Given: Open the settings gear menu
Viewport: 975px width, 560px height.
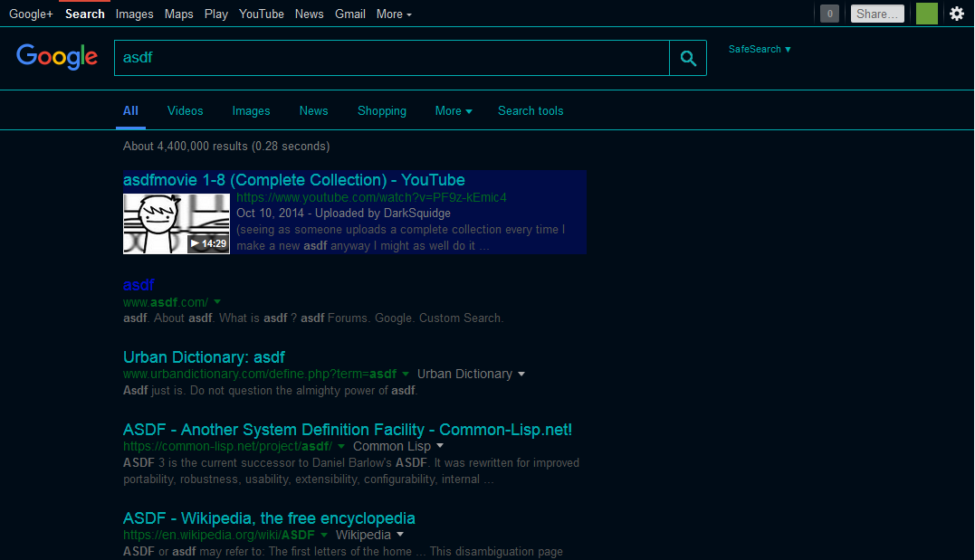Looking at the screenshot, I should (x=957, y=14).
